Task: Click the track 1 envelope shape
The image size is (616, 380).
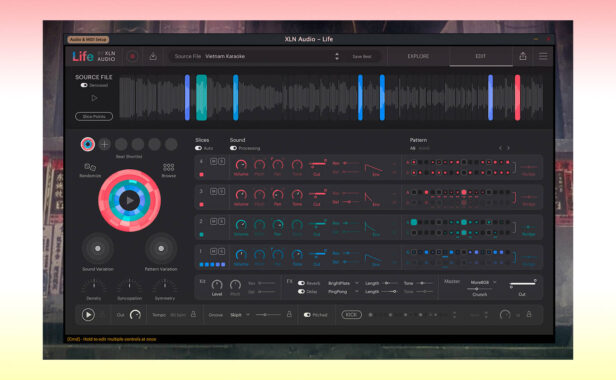Action: [373, 258]
